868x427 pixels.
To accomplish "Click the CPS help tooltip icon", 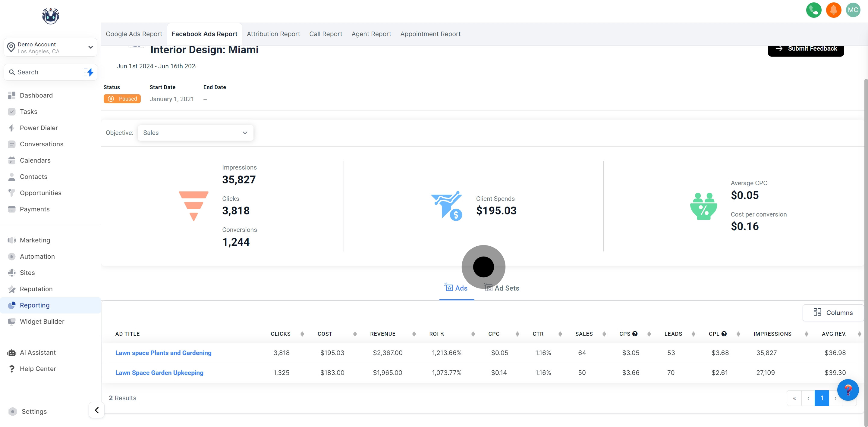I will 635,334.
